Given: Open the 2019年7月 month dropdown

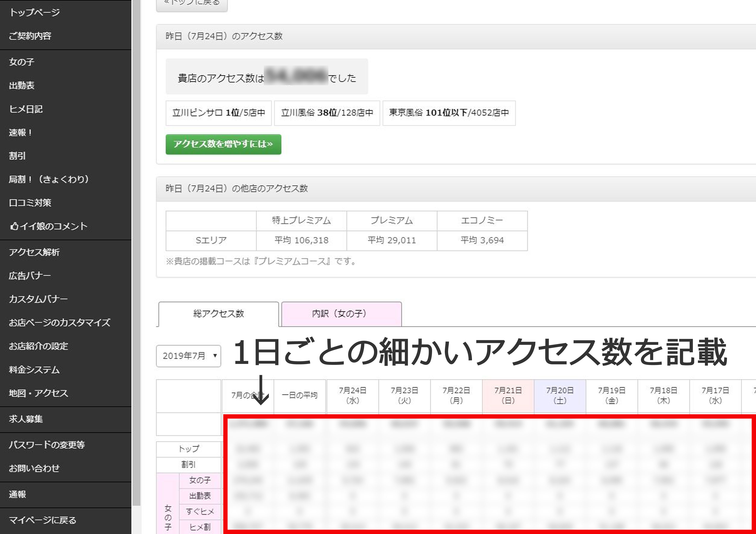Looking at the screenshot, I should coord(188,356).
